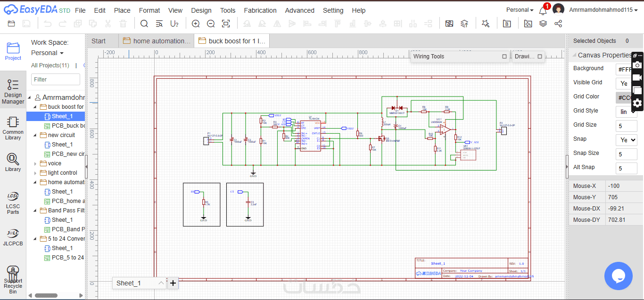Click the Zoom In toolbar icon
The height and width of the screenshot is (300, 644).
[x=196, y=24]
